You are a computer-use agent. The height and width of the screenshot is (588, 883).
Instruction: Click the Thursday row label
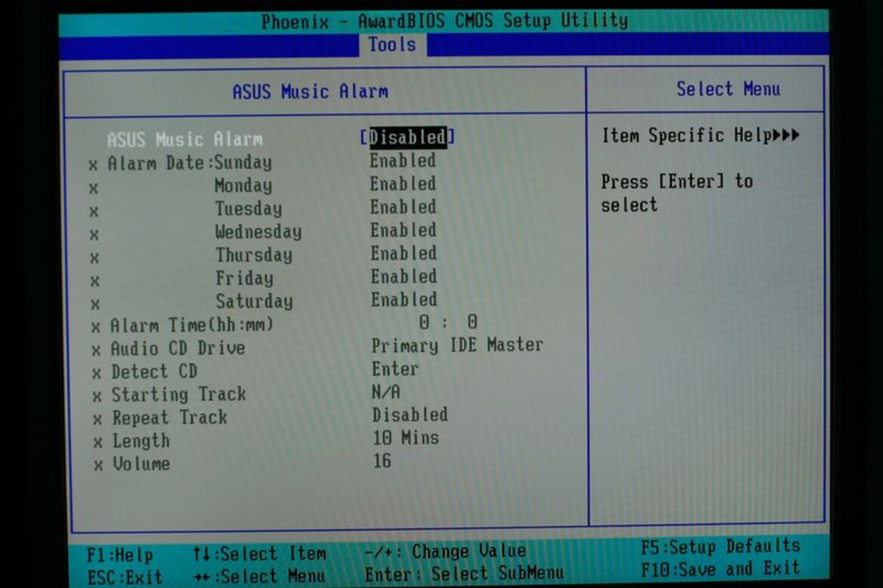pos(254,255)
